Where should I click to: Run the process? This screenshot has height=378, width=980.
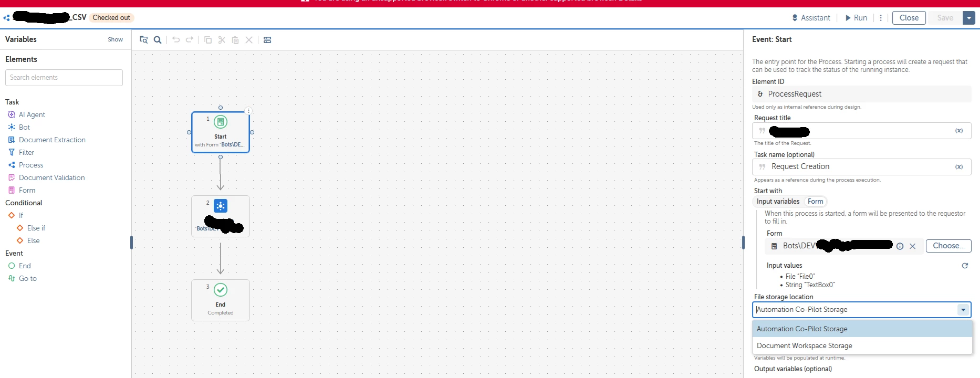[x=856, y=18]
